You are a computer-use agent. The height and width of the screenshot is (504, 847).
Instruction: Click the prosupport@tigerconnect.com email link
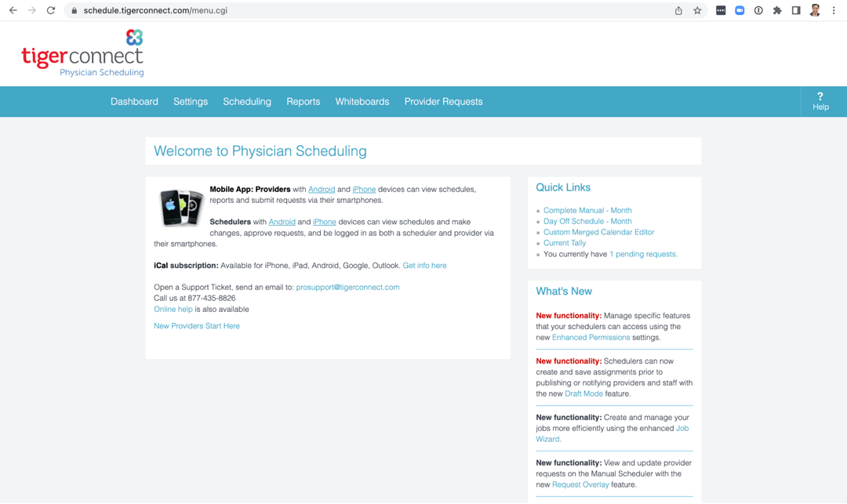click(348, 287)
